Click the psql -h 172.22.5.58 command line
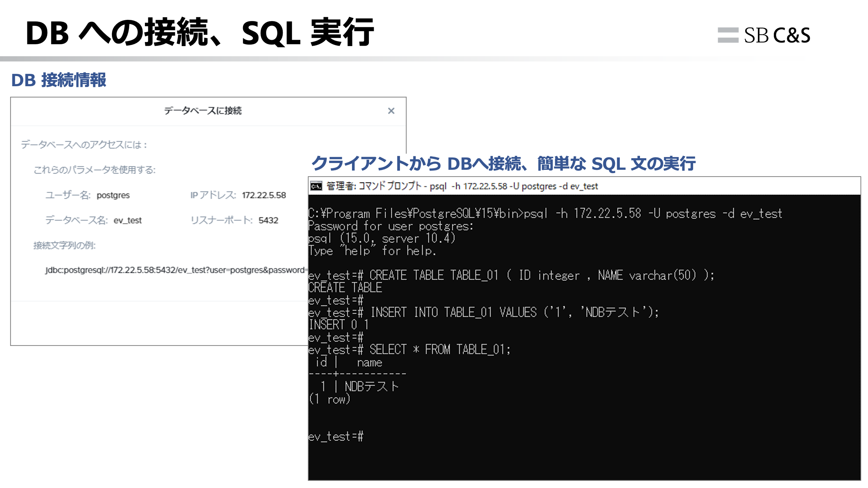This screenshot has width=868, height=488. click(x=545, y=214)
